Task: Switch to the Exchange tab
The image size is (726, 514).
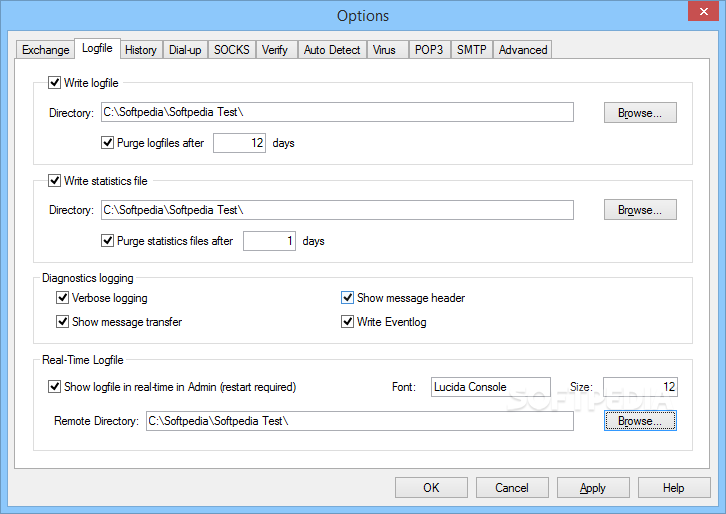Action: click(46, 50)
